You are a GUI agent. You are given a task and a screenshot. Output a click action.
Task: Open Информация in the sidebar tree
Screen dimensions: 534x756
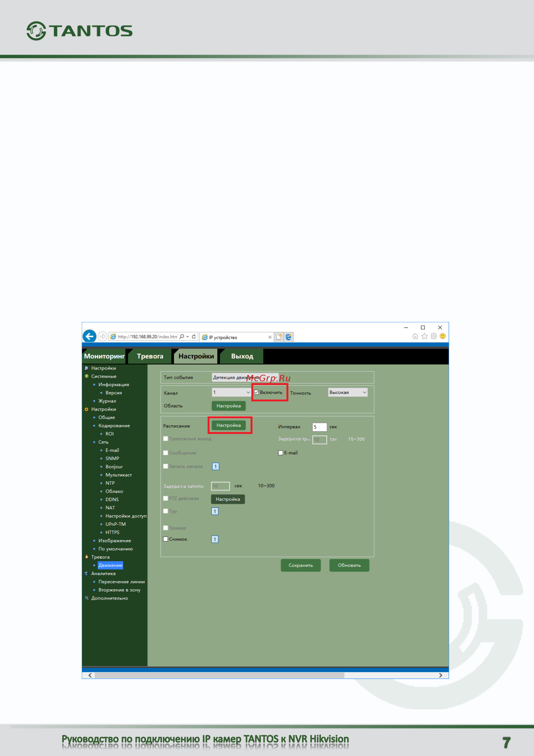pos(113,385)
